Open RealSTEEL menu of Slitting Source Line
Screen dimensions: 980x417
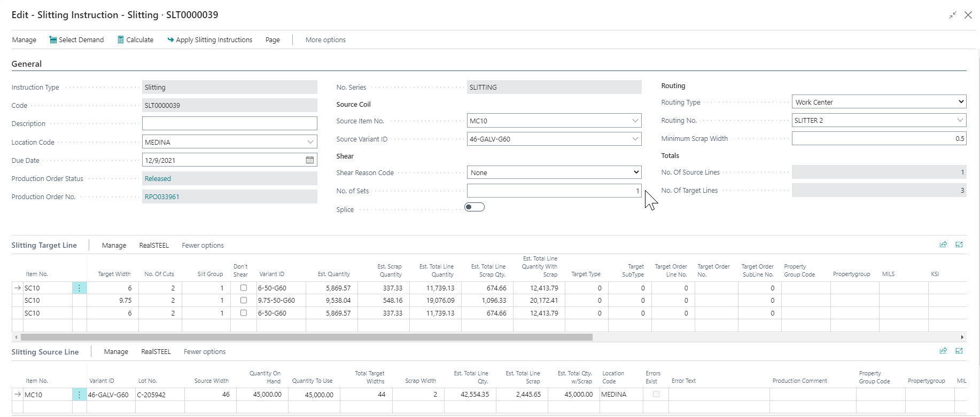tap(156, 351)
